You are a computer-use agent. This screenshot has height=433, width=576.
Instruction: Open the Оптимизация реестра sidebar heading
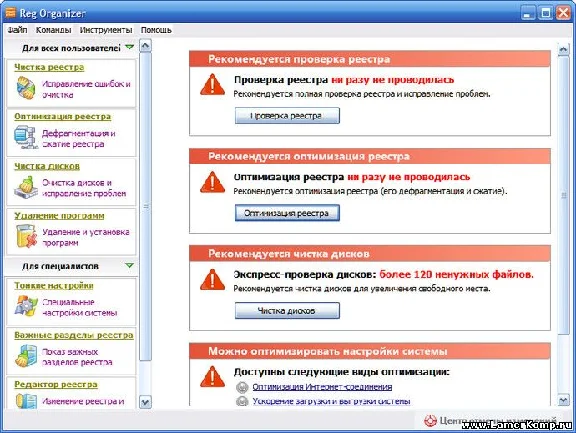coord(62,116)
